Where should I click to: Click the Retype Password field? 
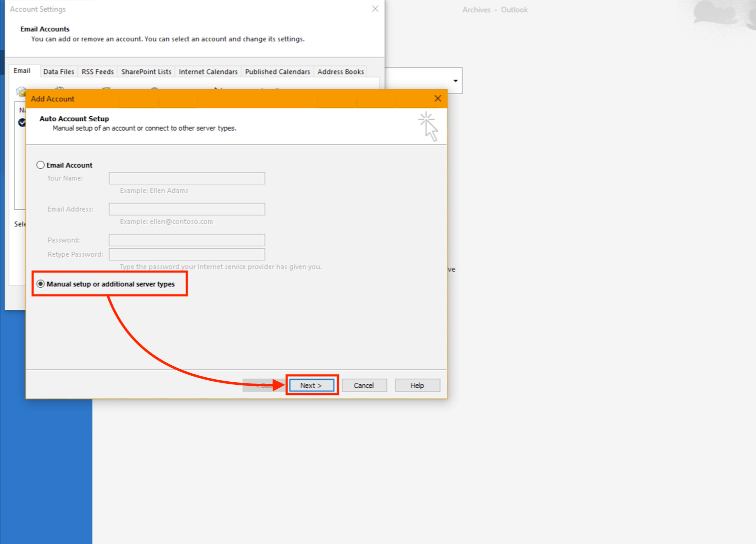click(x=186, y=254)
